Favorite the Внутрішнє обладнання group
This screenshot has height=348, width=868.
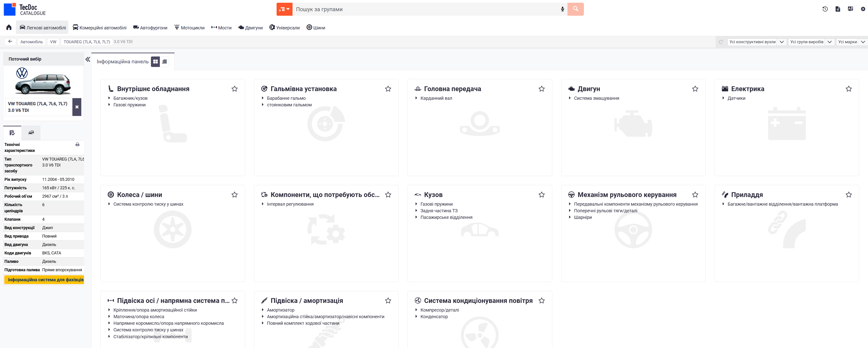click(234, 89)
